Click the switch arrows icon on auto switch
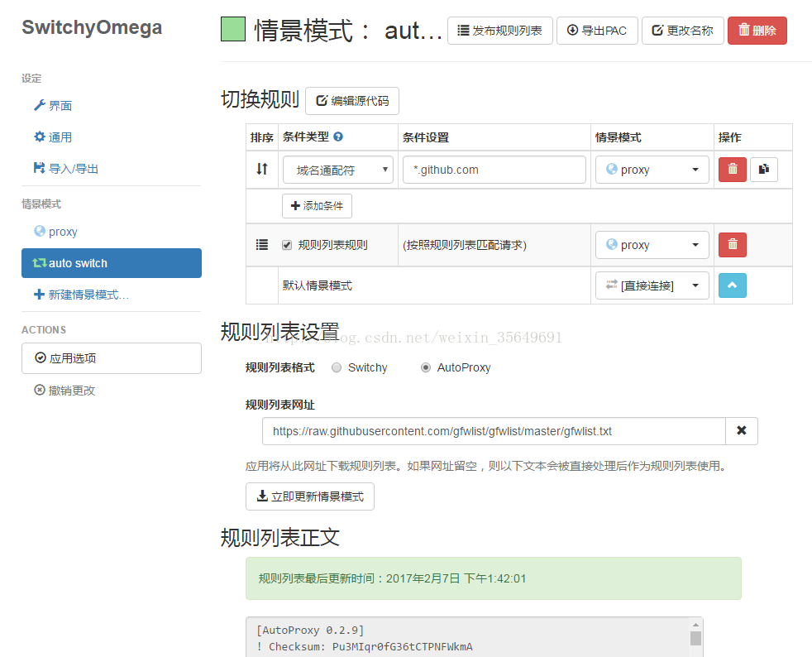Image resolution: width=812 pixels, height=657 pixels. (40, 262)
